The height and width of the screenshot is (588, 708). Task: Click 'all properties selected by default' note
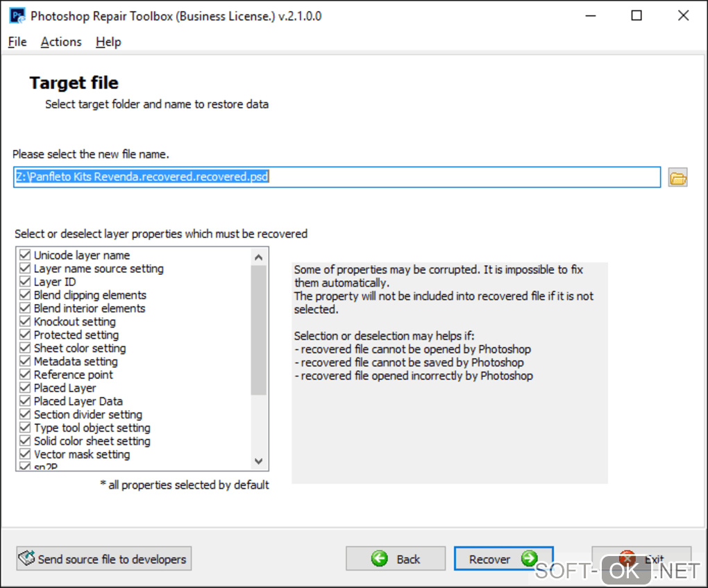(x=184, y=485)
